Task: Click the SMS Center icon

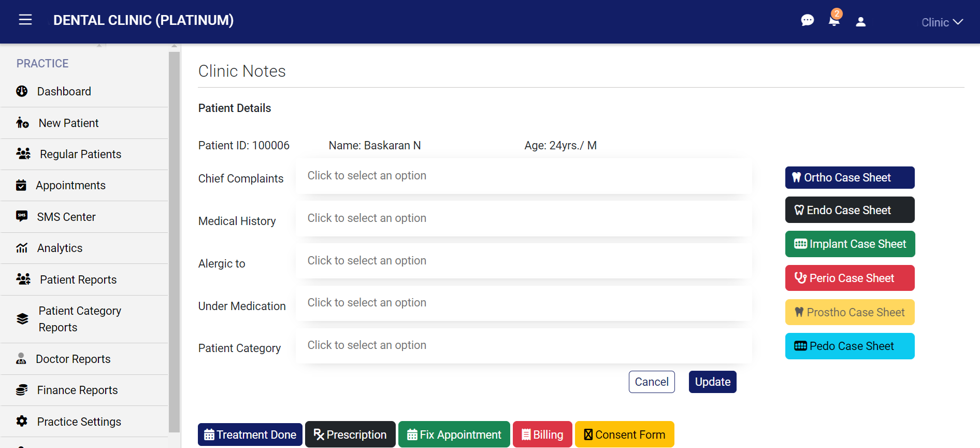Action: [x=22, y=216]
